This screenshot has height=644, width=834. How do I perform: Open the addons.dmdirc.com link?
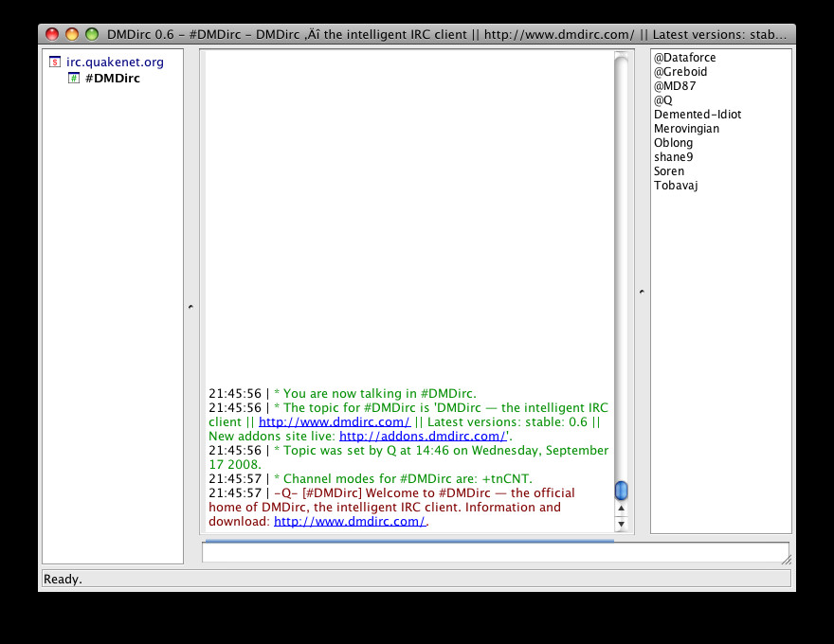point(423,437)
